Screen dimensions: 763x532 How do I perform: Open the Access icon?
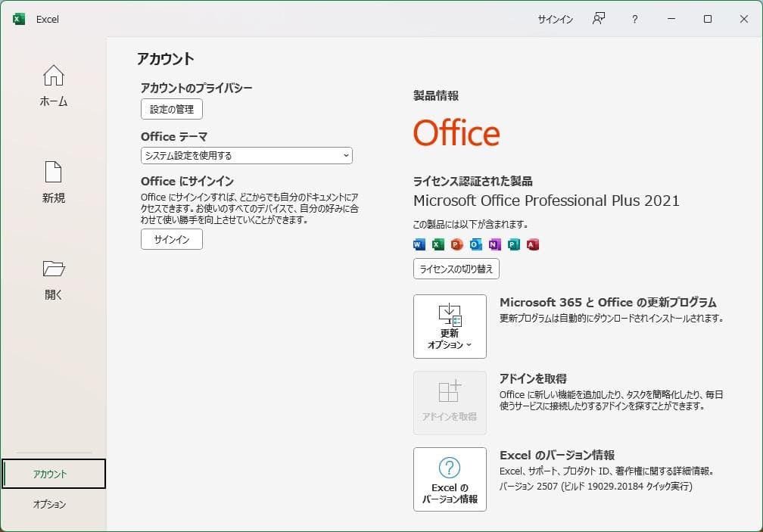[530, 244]
